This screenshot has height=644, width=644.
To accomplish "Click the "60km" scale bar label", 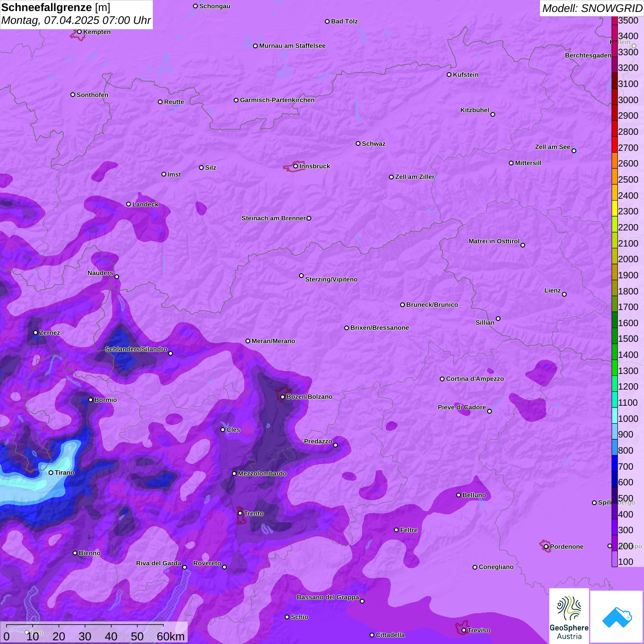I will 171,636.
